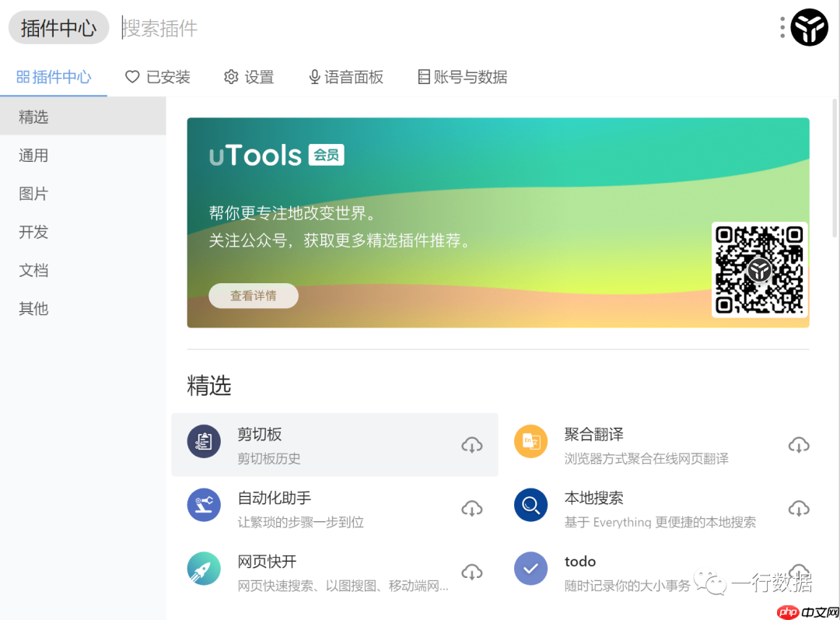Select the 开发 category in sidebar
This screenshot has height=620, width=840.
tap(33, 232)
